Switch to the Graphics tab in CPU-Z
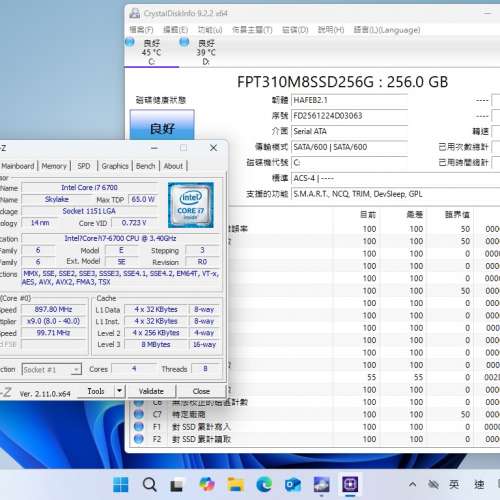The width and height of the screenshot is (500, 500). pyautogui.click(x=115, y=166)
